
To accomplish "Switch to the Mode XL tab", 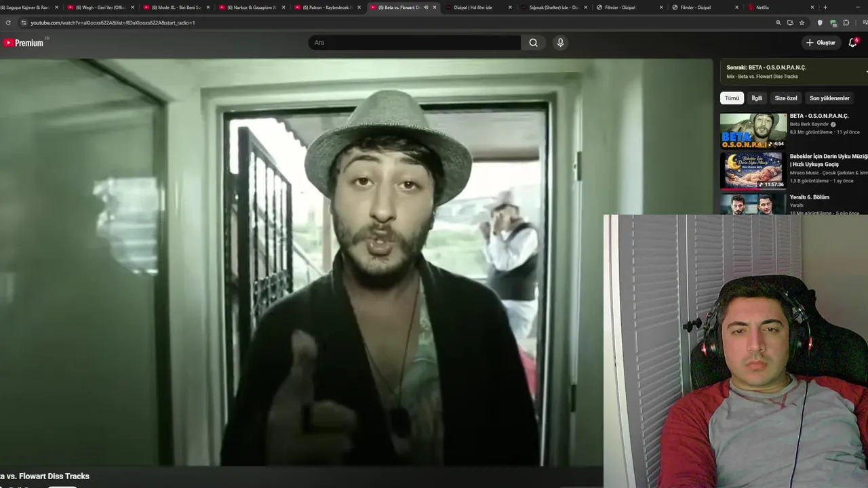I will pos(177,7).
